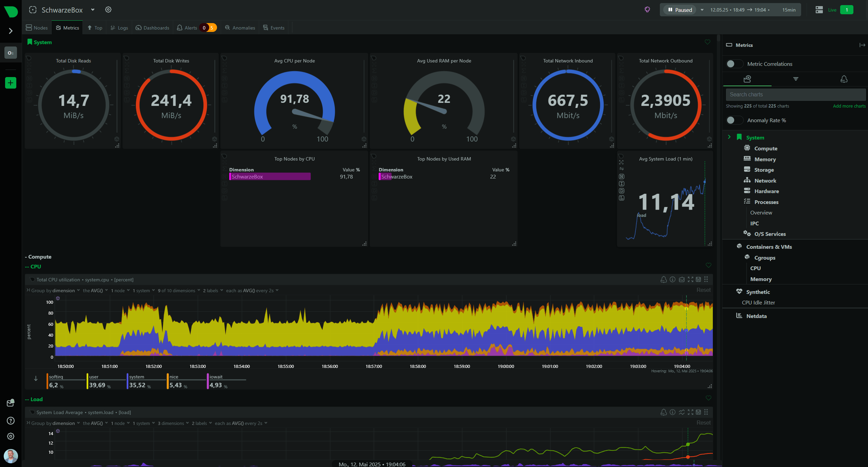Open Group by dimension dropdown on CPU chart
The image size is (868, 467).
pos(64,291)
